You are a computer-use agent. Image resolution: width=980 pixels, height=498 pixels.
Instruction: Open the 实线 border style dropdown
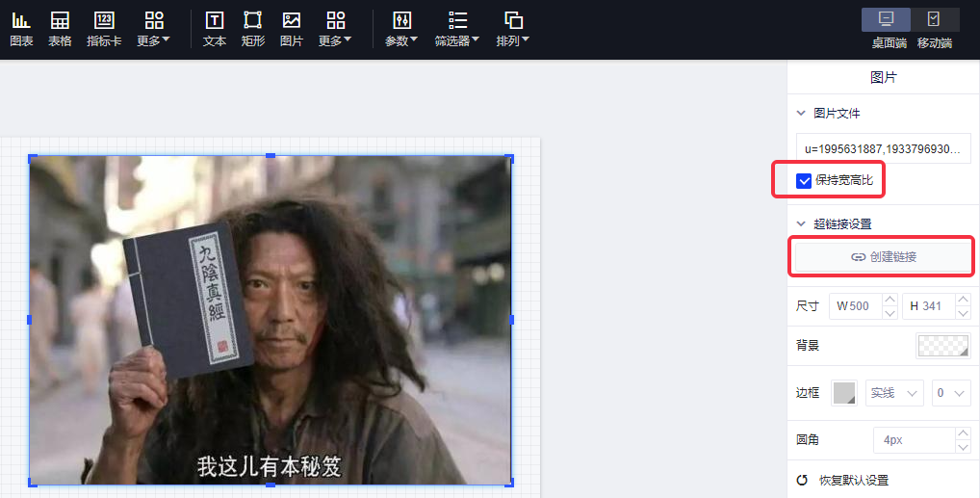(x=894, y=393)
